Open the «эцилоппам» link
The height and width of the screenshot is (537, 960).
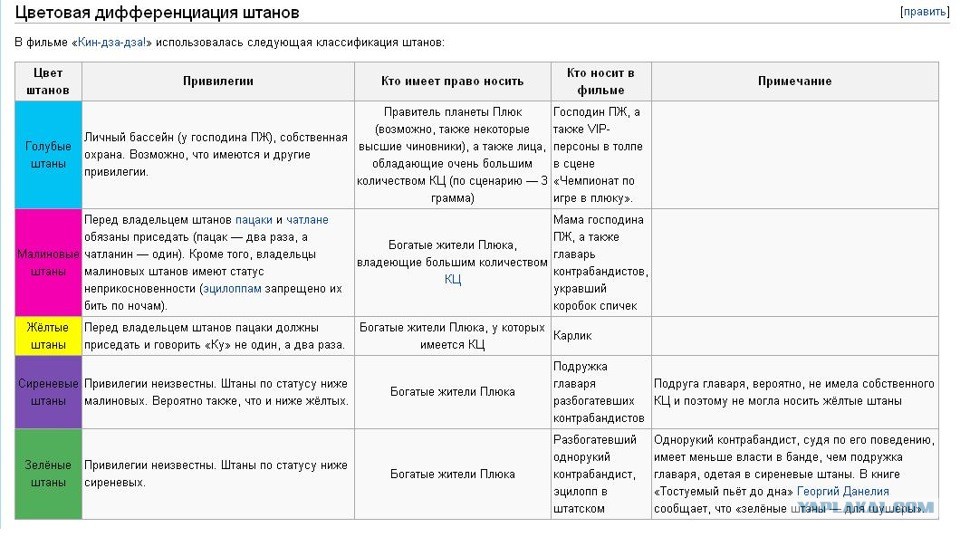coord(232,288)
